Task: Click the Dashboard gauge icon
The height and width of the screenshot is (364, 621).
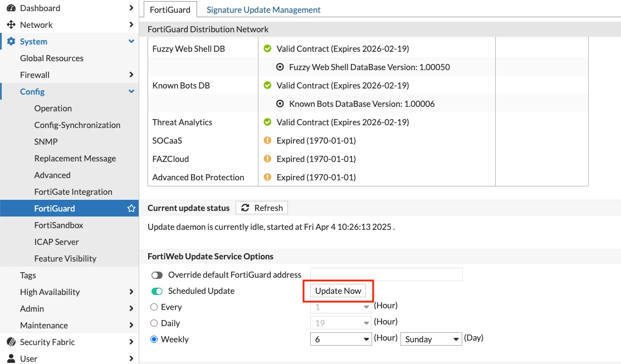Action: tap(11, 8)
